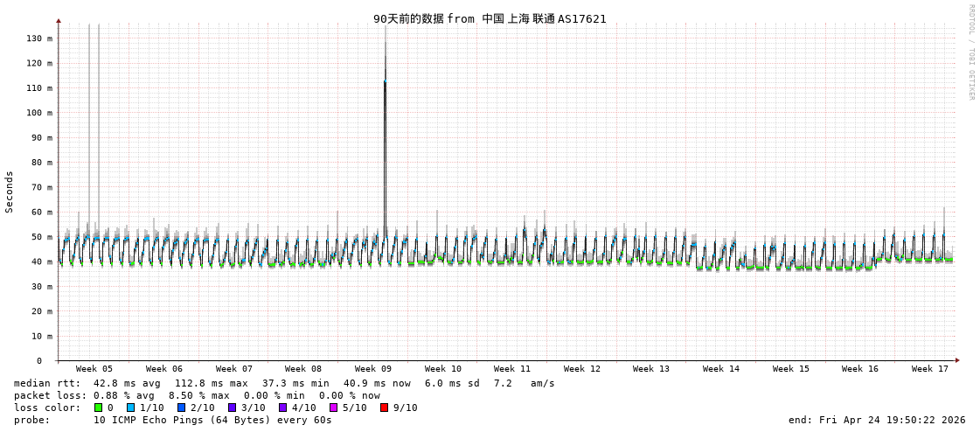Click the RRDTOOL / TOBI OETIKER watermark

970,52
